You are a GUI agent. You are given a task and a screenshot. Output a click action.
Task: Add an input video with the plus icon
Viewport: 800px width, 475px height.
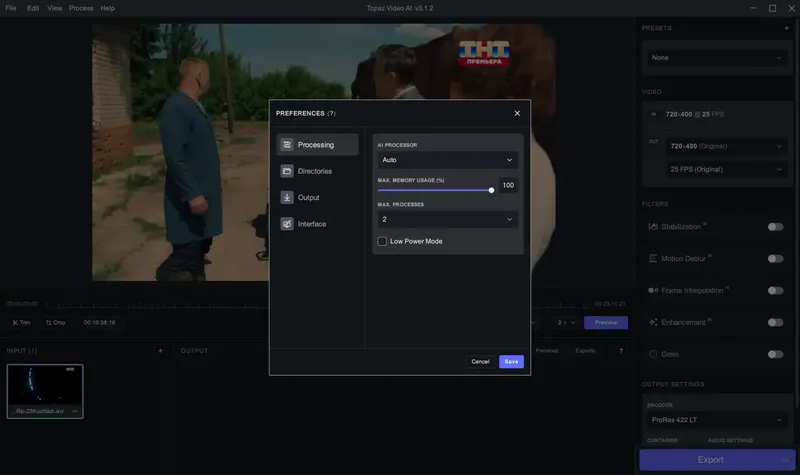(x=160, y=351)
